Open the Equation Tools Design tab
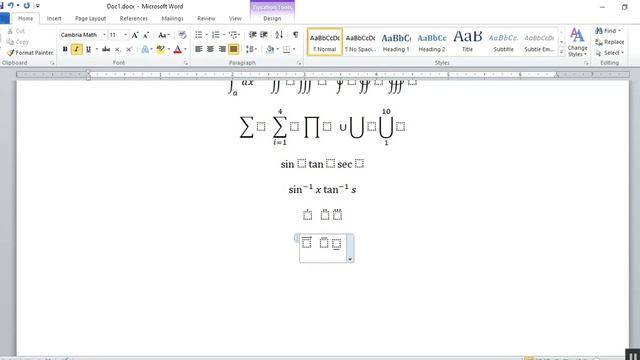 (272, 18)
